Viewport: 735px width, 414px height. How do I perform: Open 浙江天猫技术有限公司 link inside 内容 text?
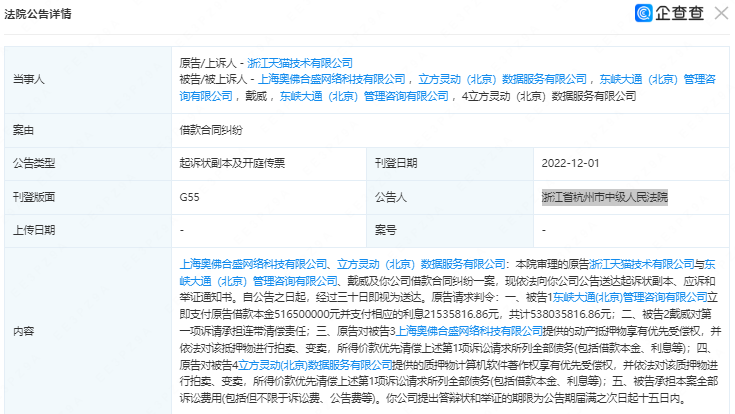click(642, 264)
